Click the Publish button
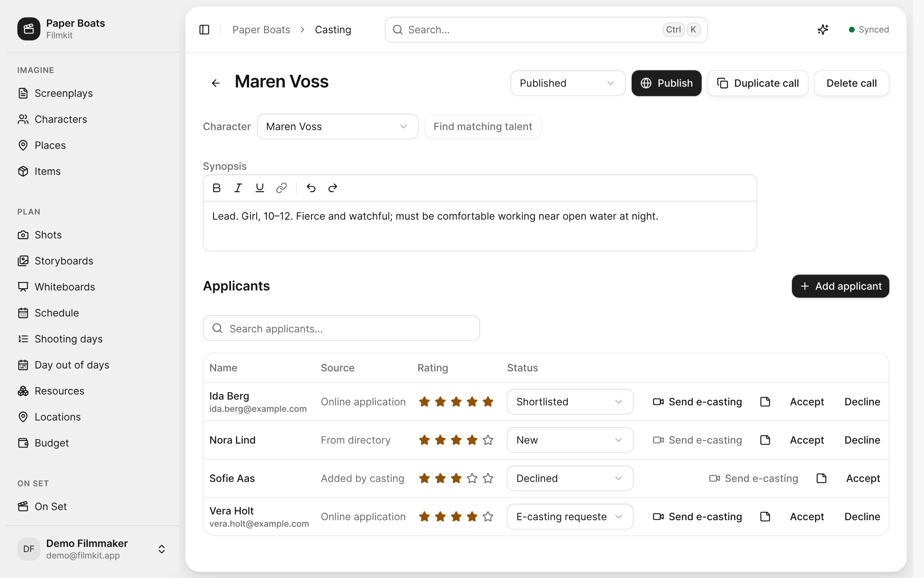 666,83
